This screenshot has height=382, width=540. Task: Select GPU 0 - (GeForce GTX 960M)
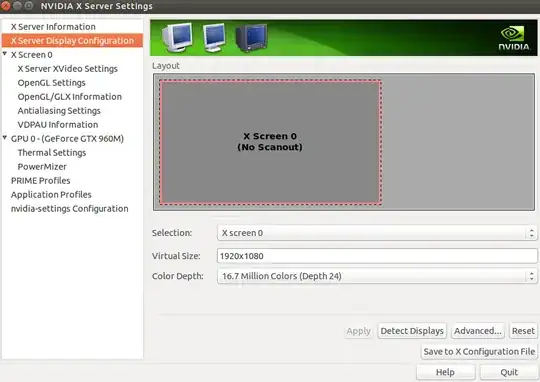coord(67,139)
